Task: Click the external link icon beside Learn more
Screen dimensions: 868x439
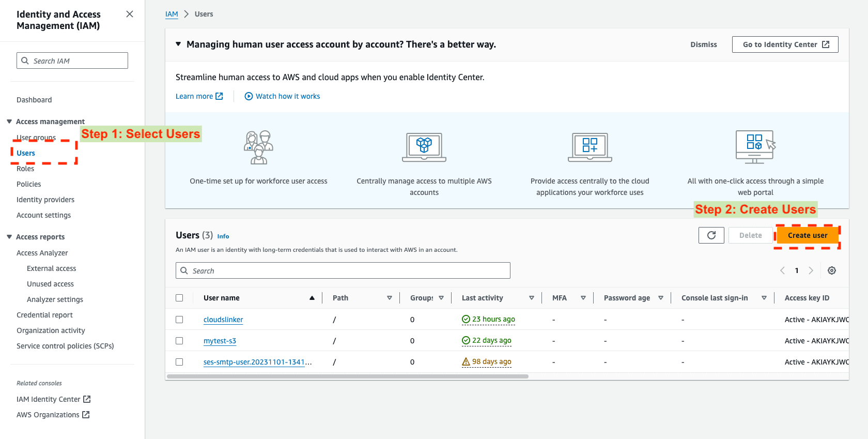Action: pyautogui.click(x=219, y=96)
